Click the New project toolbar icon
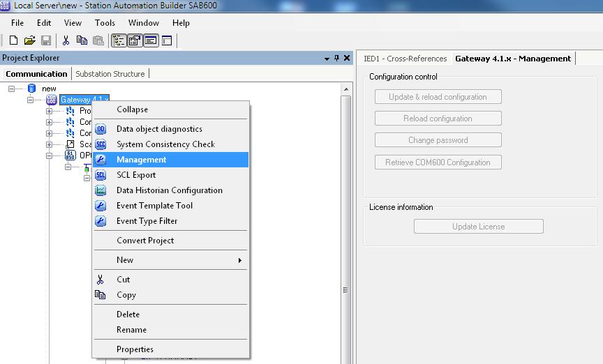This screenshot has height=364, width=603. 13,40
